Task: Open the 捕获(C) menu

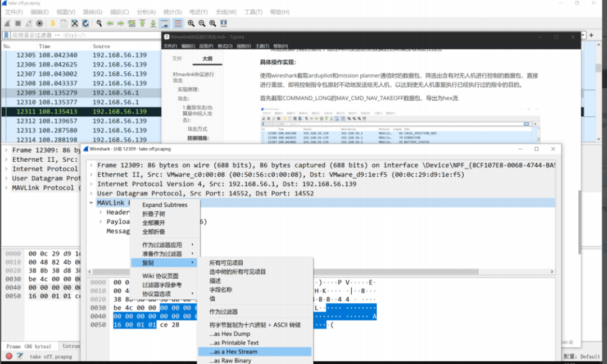Action: pos(120,12)
